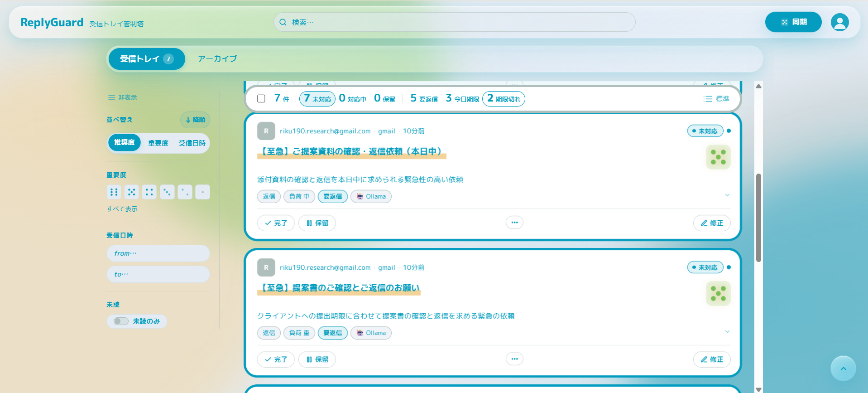Click the mail list scrollbar thumb
Screen dimensions: 868x393
tap(758, 218)
